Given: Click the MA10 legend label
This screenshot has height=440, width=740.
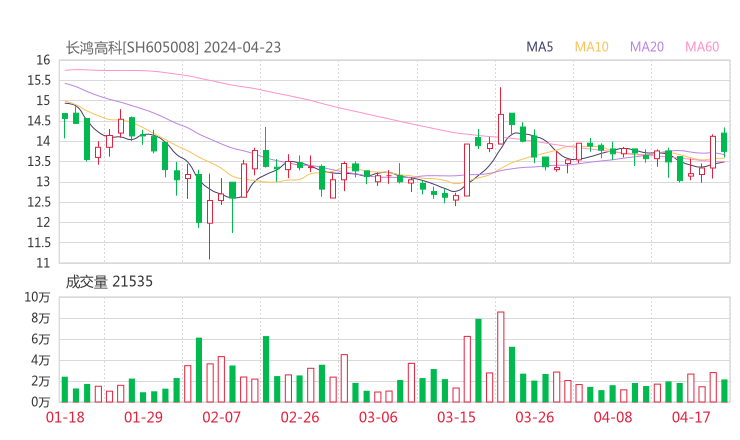Looking at the screenshot, I should click(591, 47).
